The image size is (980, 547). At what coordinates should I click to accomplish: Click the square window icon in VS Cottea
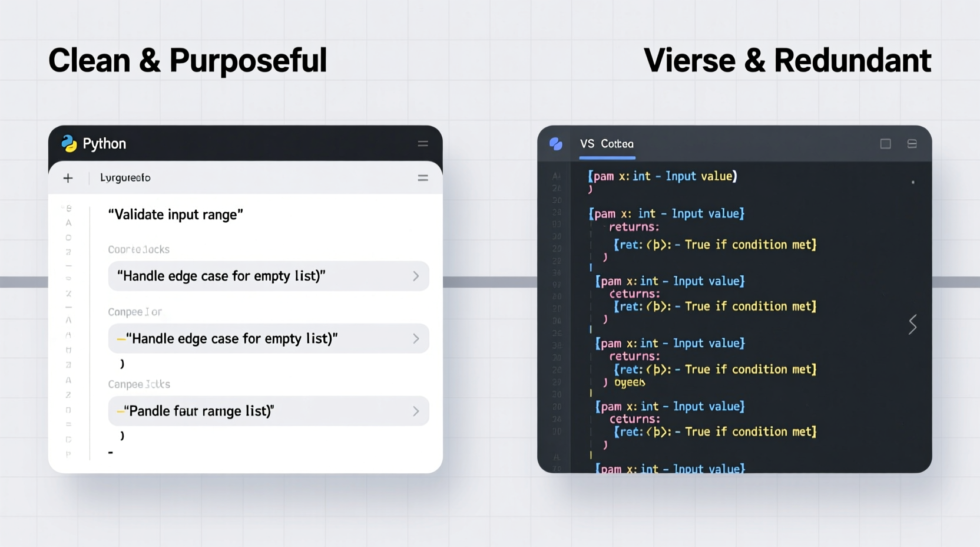point(886,144)
